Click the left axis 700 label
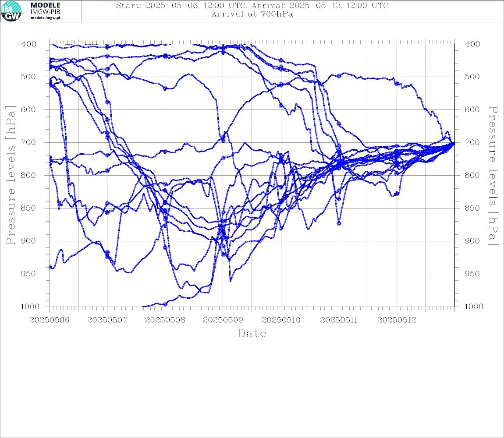The height and width of the screenshot is (438, 504). pos(28,142)
